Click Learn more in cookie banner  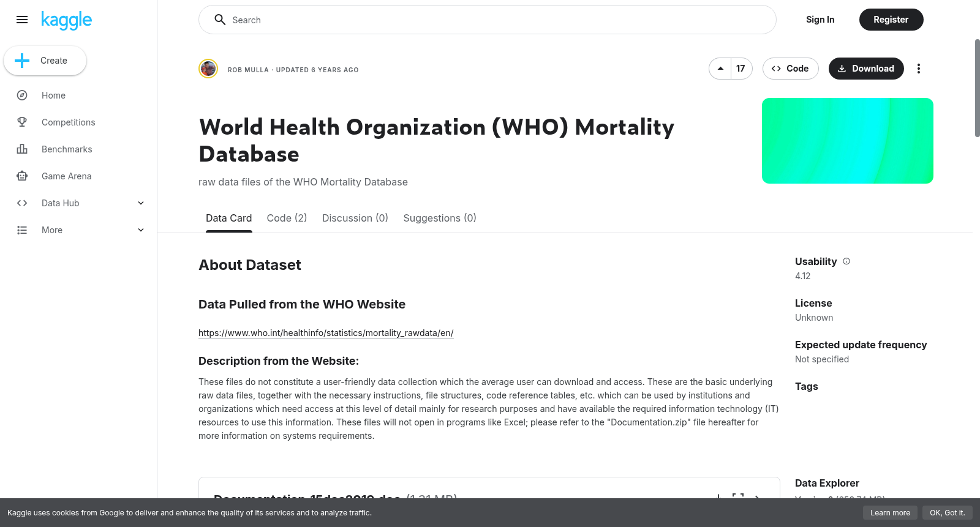coord(890,513)
